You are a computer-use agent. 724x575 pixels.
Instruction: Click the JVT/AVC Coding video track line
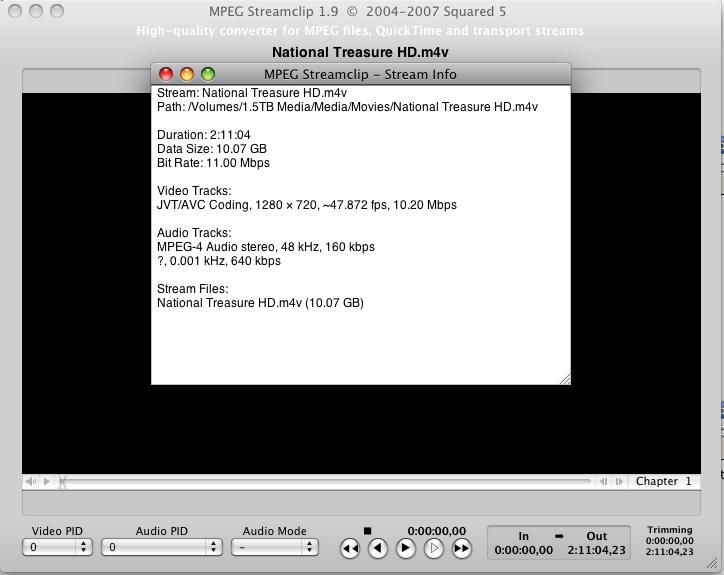point(307,205)
